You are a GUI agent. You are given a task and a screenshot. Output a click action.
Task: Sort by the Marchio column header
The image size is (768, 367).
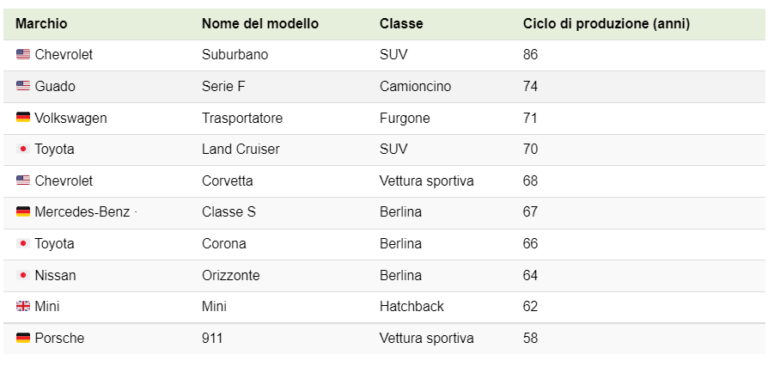coord(41,24)
